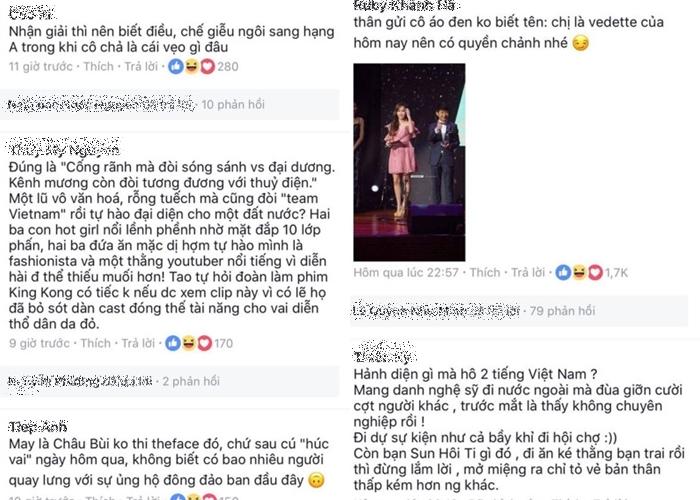Click Thích on the 11 giờ trước comment

point(99,67)
